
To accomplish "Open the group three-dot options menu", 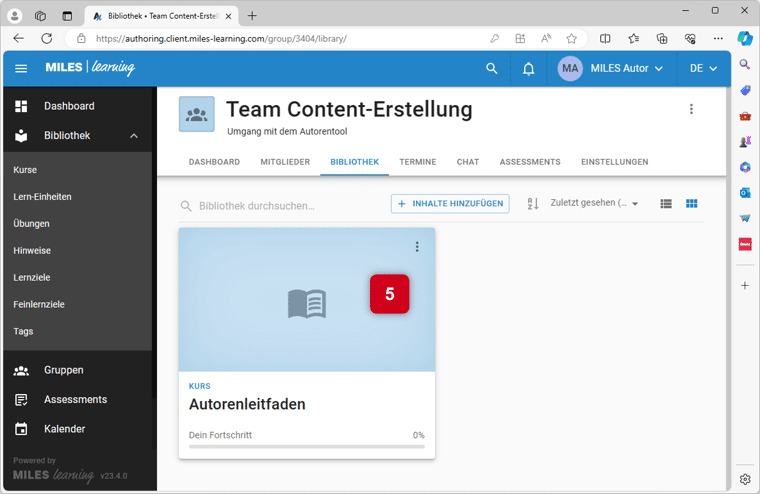I will point(691,109).
